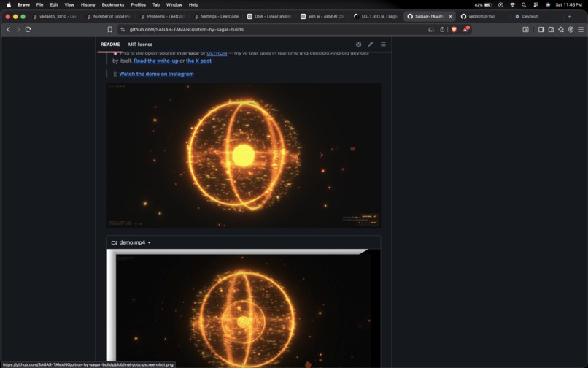Switch to Problems - LeetCode tab
The width and height of the screenshot is (588, 368).
click(x=162, y=17)
